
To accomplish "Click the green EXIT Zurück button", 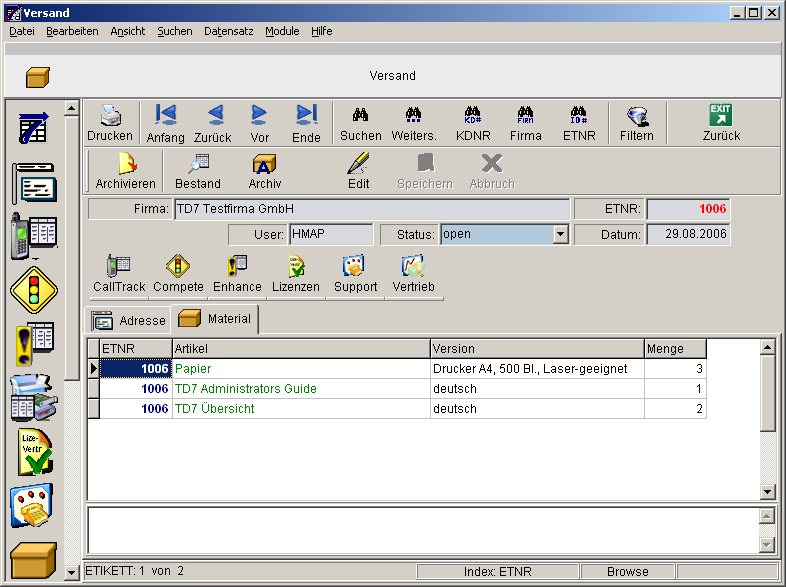I will pyautogui.click(x=721, y=122).
